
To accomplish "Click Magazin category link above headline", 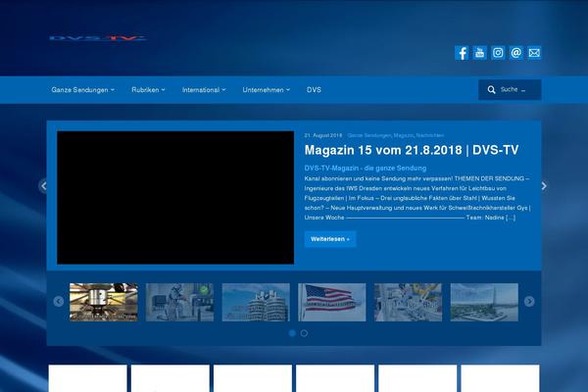I will [404, 135].
